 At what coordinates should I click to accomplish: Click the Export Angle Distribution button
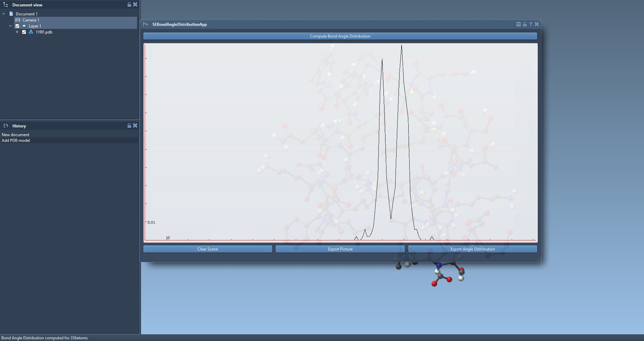coord(472,249)
